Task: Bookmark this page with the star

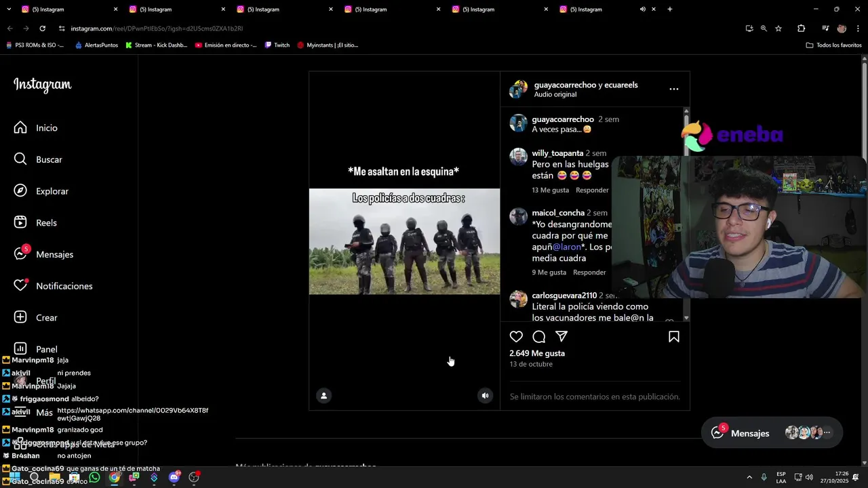Action: coord(778,28)
